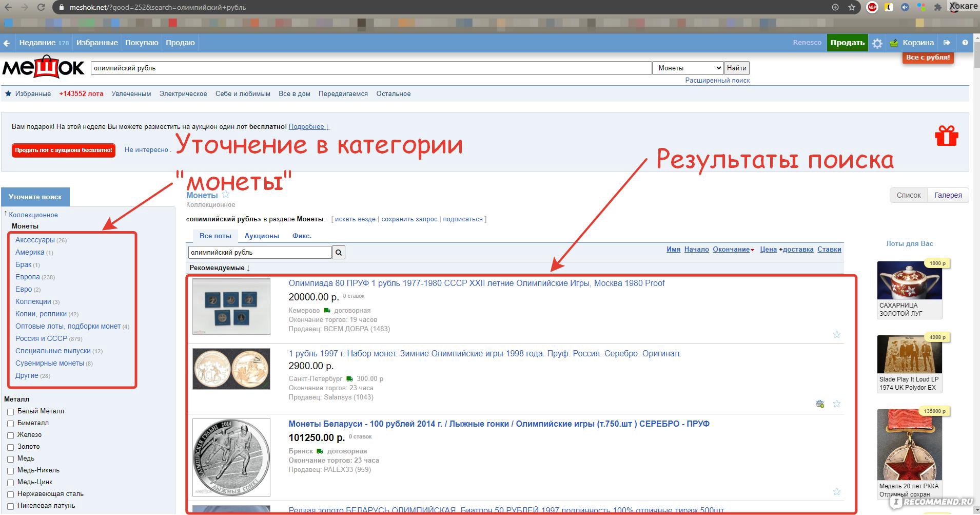The height and width of the screenshot is (515, 980).
Task: Open the settings gear icon
Action: click(877, 43)
